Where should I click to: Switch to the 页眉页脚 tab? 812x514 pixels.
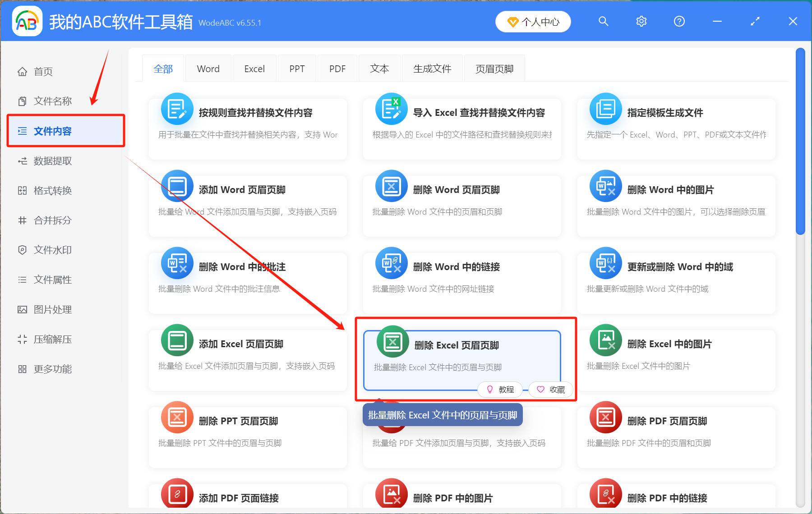pos(494,68)
